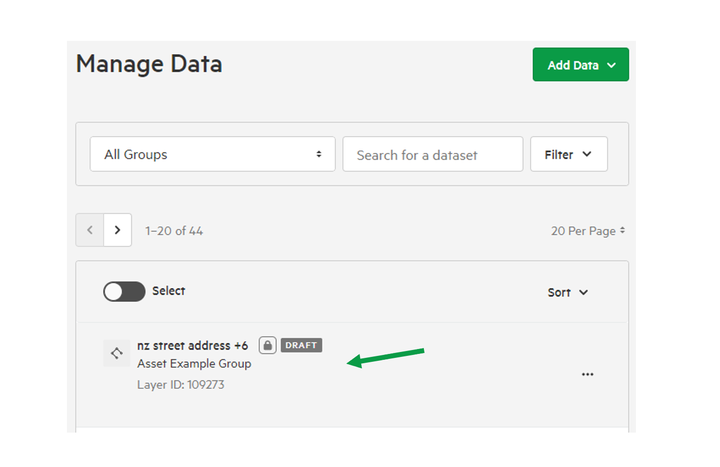Enable the Select toggle switch

(x=124, y=292)
